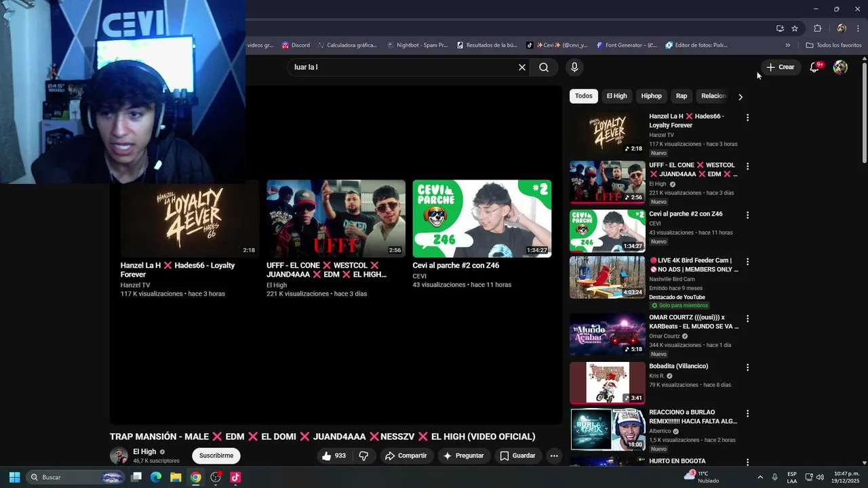Click the page vertical scrollbar
The height and width of the screenshot is (488, 868).
[x=865, y=113]
